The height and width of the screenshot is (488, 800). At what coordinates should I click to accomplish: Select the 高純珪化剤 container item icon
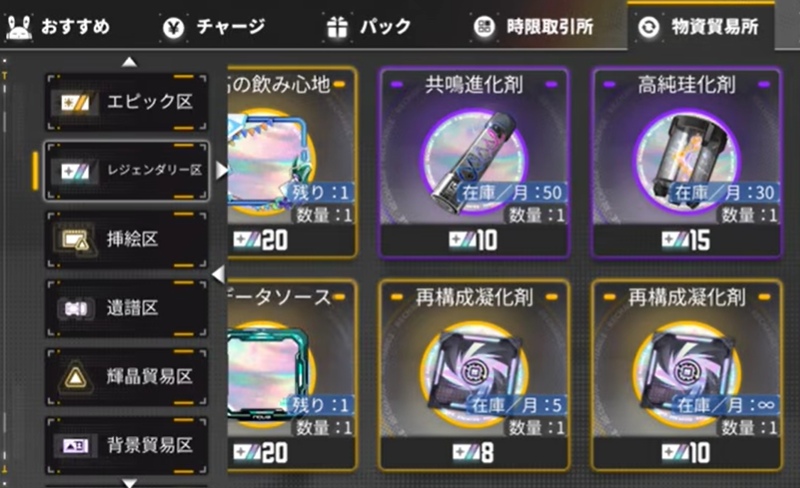point(687,160)
